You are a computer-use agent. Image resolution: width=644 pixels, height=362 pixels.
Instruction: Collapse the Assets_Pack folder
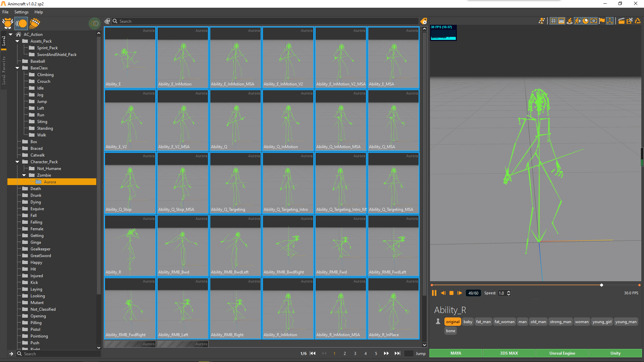pyautogui.click(x=17, y=41)
